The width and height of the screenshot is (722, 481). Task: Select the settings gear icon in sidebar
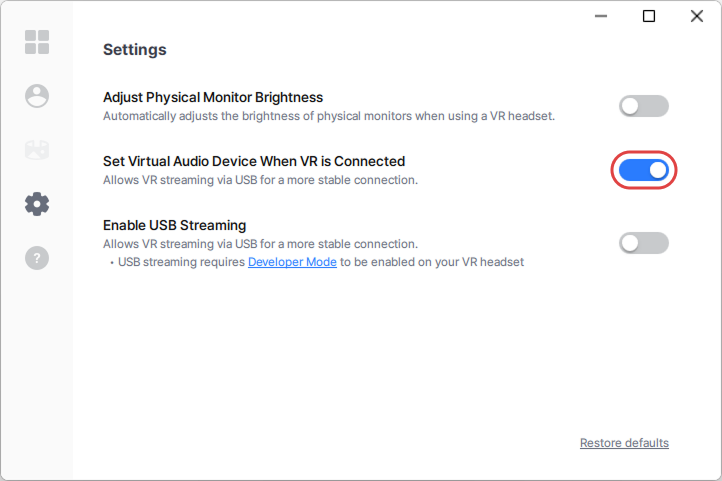pos(37,204)
